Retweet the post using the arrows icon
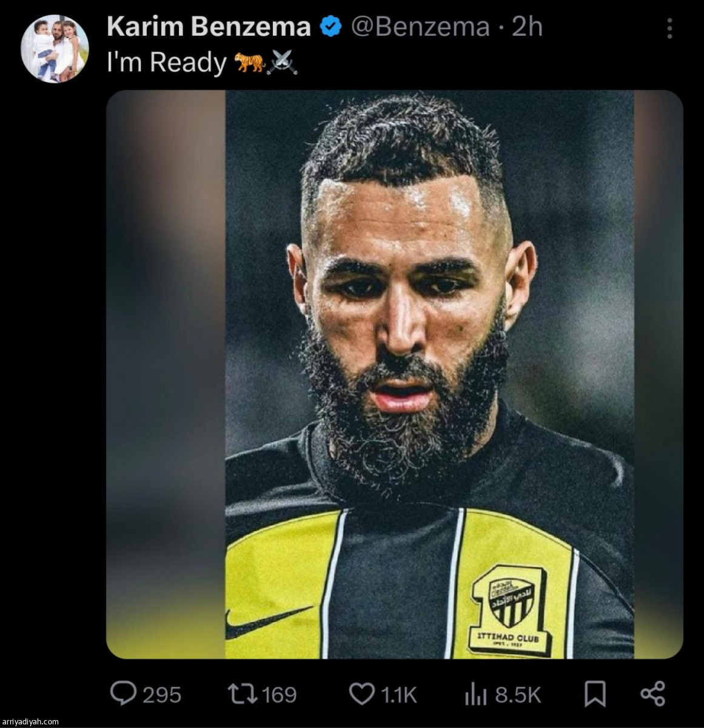Image resolution: width=704 pixels, height=728 pixels. [241, 693]
